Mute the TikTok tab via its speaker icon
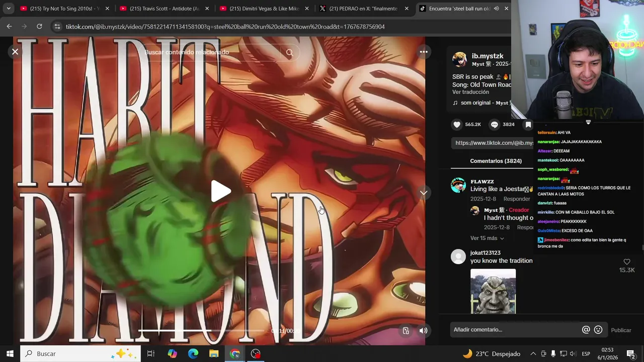The image size is (644, 362). point(497,9)
